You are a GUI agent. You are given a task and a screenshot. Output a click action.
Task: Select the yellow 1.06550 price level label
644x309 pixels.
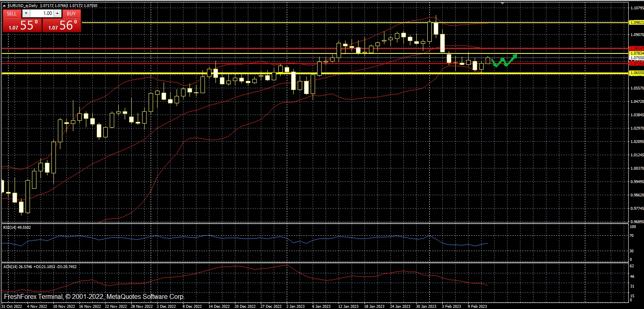(636, 73)
